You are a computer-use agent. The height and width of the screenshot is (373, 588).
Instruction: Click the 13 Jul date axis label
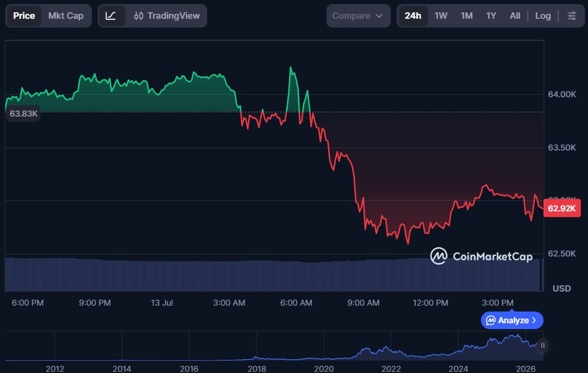coord(162,303)
